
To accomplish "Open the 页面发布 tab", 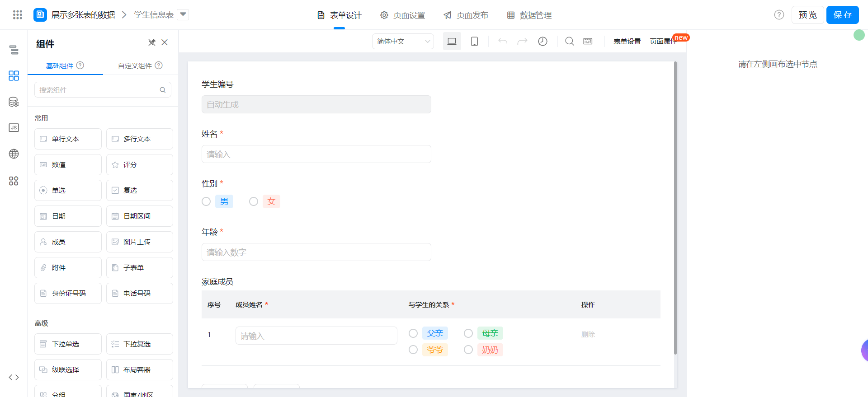I will 466,15.
